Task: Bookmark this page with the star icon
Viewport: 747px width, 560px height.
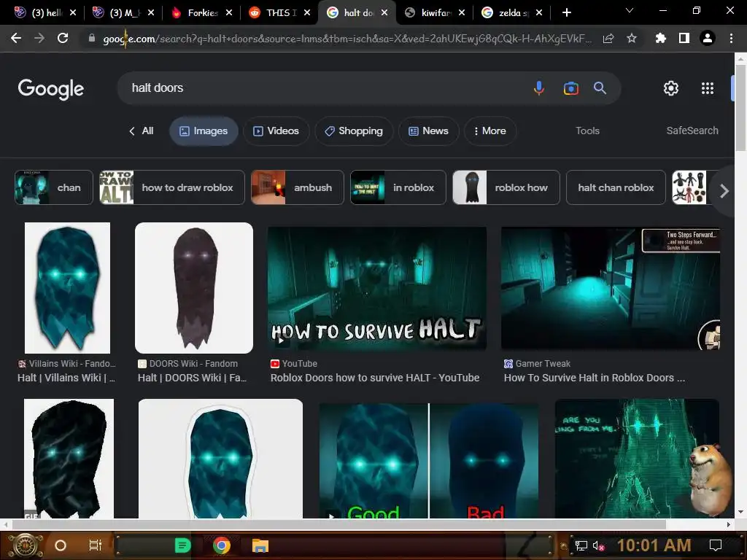Action: coord(631,38)
